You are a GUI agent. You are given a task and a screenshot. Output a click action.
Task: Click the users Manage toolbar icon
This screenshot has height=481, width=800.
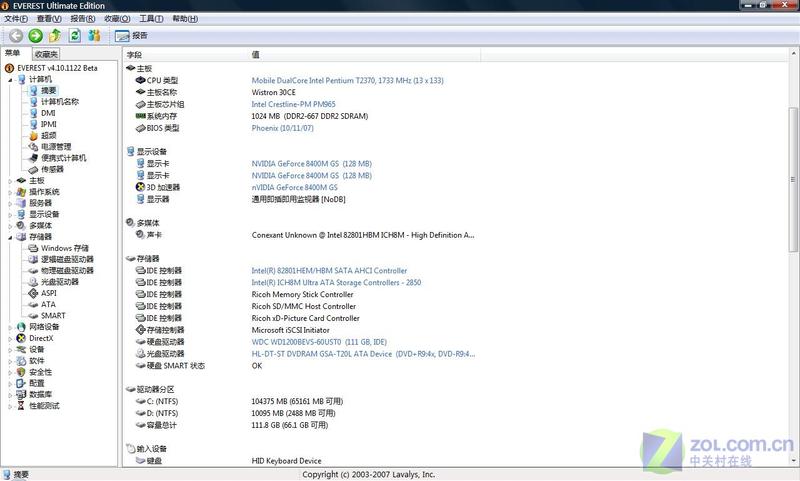tap(94, 35)
